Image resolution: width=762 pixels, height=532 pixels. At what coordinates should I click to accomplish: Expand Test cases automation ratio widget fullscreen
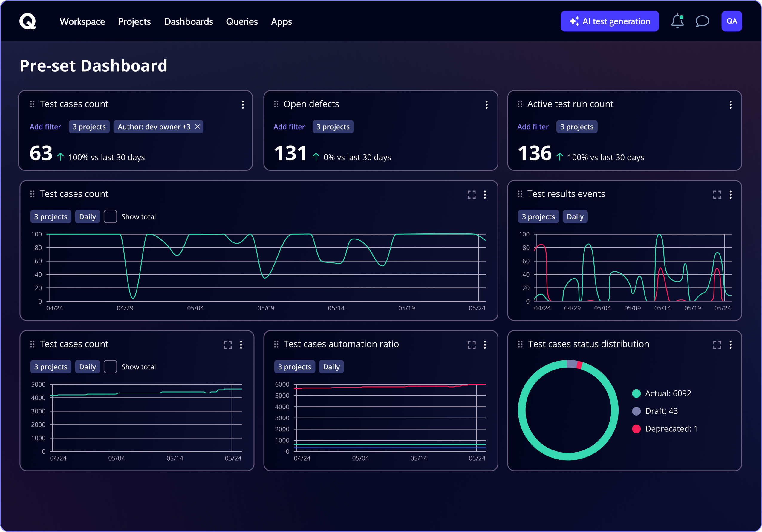[x=472, y=345]
